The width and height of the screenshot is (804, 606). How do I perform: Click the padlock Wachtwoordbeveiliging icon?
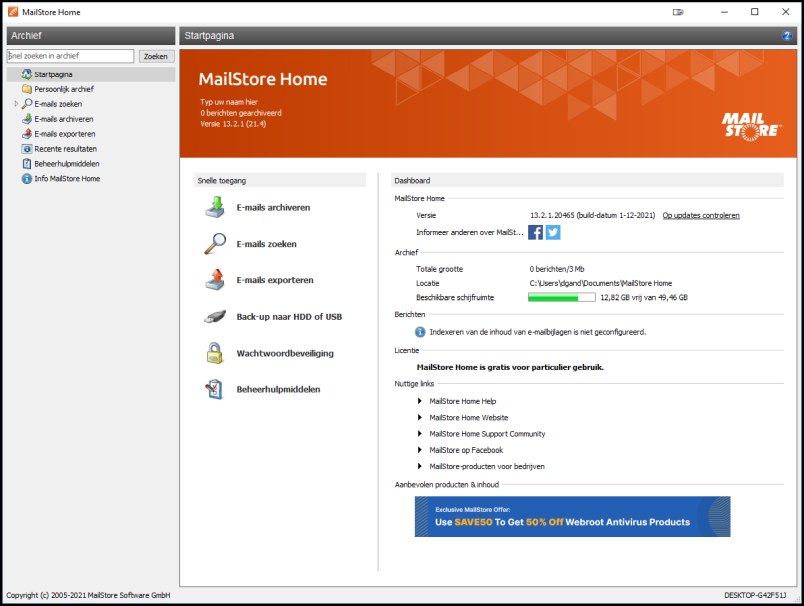(x=214, y=353)
